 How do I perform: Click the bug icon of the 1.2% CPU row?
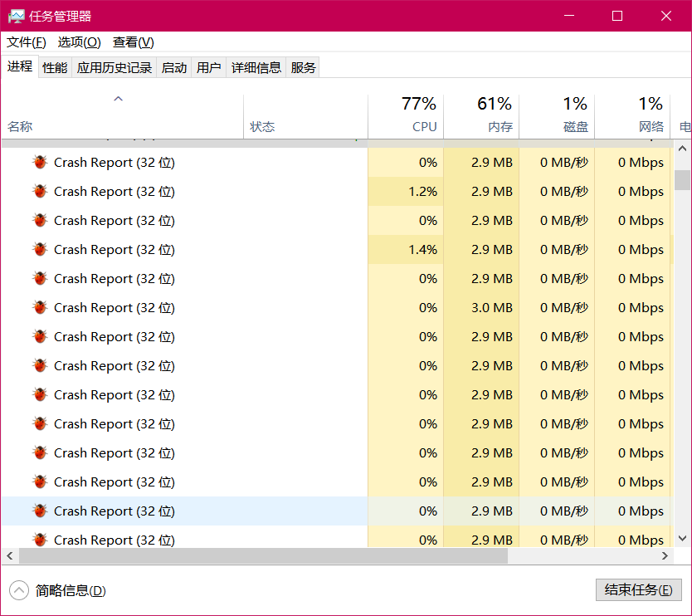(x=40, y=191)
